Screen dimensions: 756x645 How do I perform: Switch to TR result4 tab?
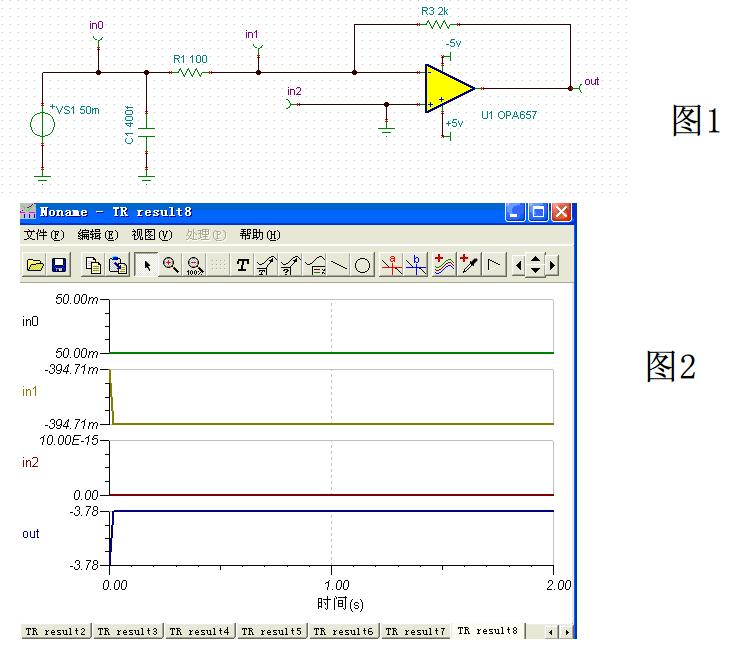(x=200, y=632)
